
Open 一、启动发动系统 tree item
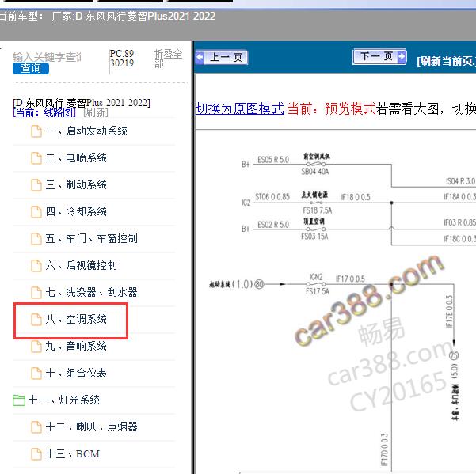click(x=86, y=131)
